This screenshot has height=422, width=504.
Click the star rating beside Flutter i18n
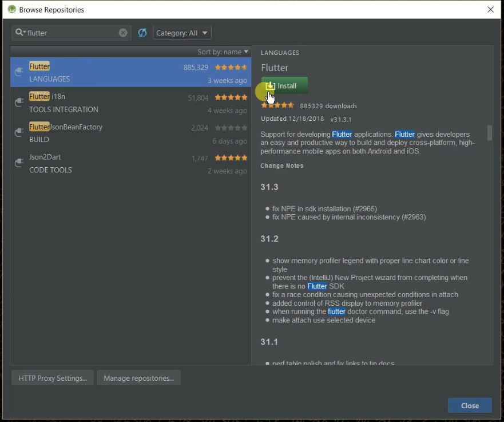[x=231, y=97]
